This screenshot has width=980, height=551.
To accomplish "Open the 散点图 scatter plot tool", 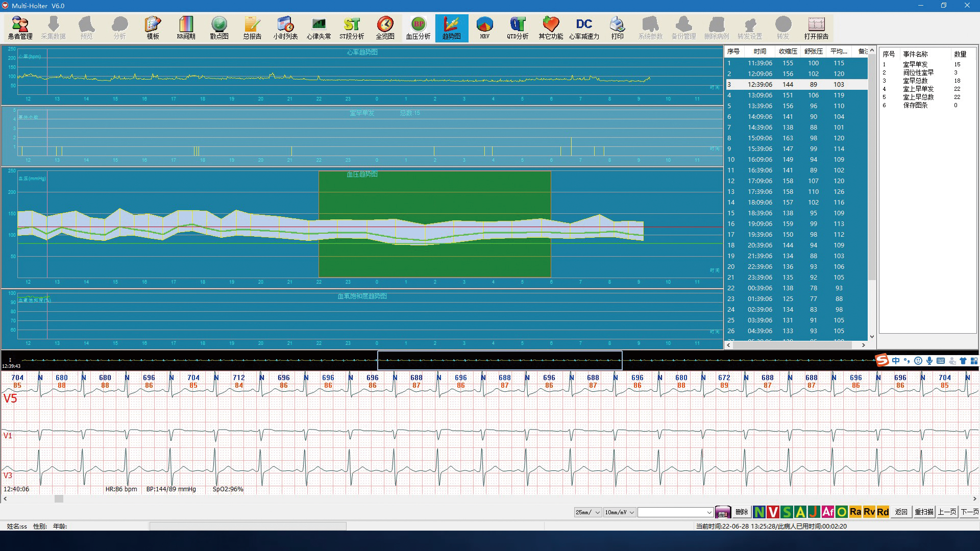I will click(219, 28).
